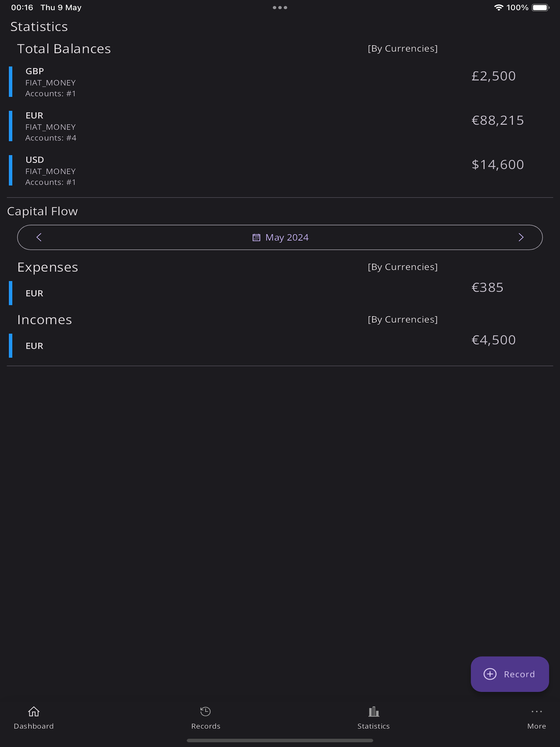
Task: Click the blue bar next to Expenses EUR
Action: point(10,293)
